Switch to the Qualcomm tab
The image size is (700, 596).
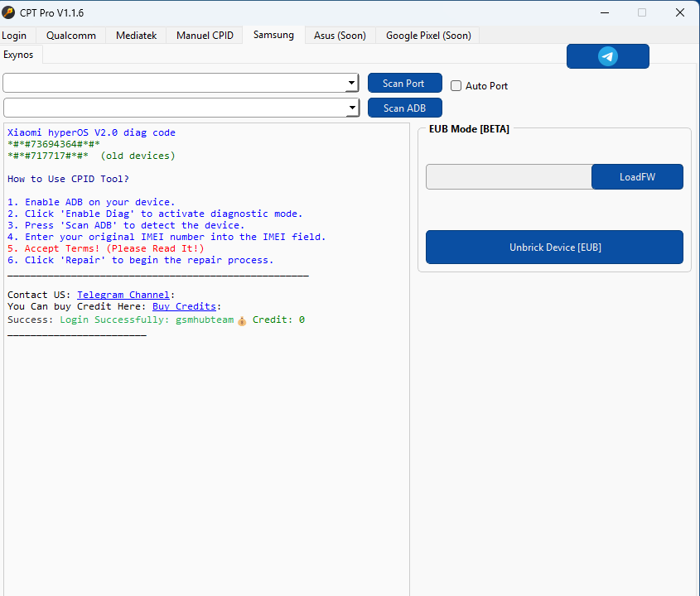[71, 36]
